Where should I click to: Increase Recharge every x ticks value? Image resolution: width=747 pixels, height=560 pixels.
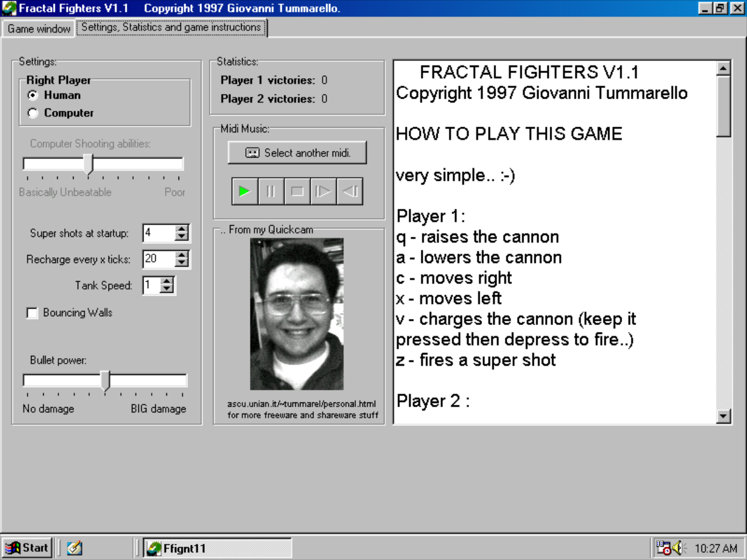pyautogui.click(x=182, y=255)
